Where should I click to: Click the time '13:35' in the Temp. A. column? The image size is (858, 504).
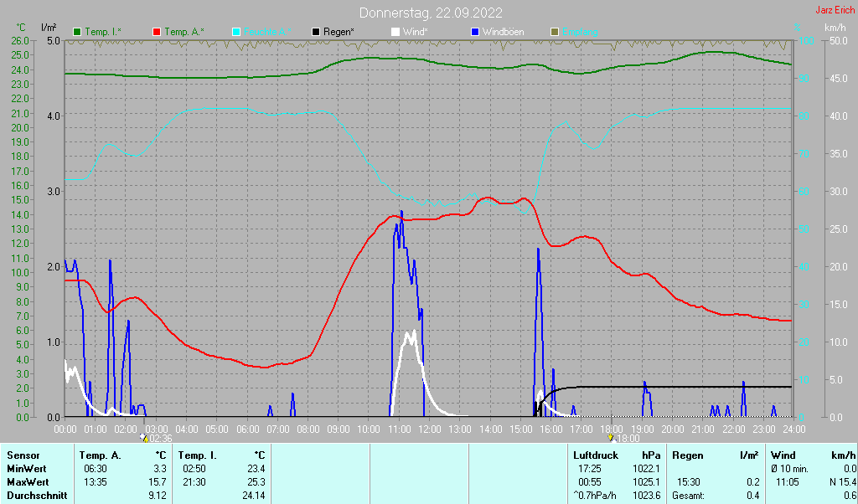(96, 483)
